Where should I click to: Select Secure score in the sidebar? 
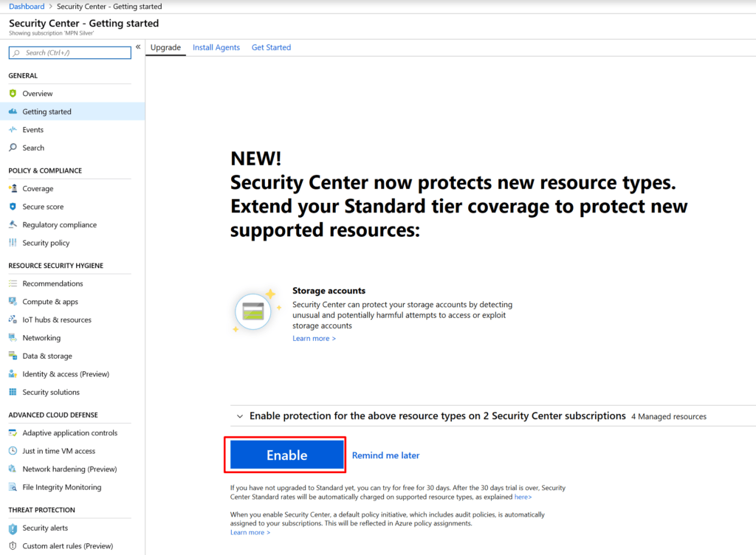(x=41, y=207)
